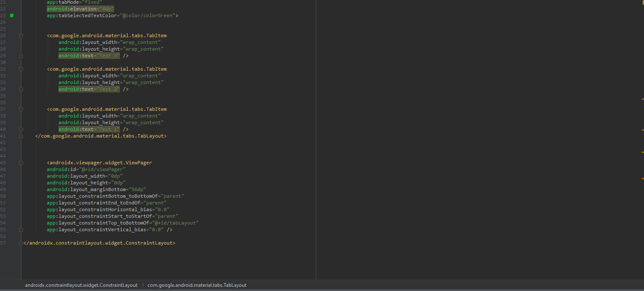Click "wrap_content" layout_width value on line 32
The height and width of the screenshot is (291, 644).
tap(140, 76)
